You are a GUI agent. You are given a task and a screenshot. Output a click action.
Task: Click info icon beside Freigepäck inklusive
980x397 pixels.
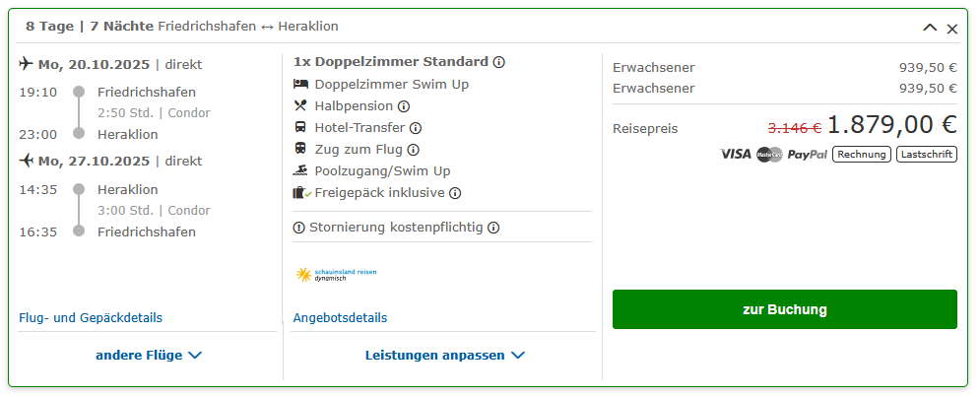(455, 193)
